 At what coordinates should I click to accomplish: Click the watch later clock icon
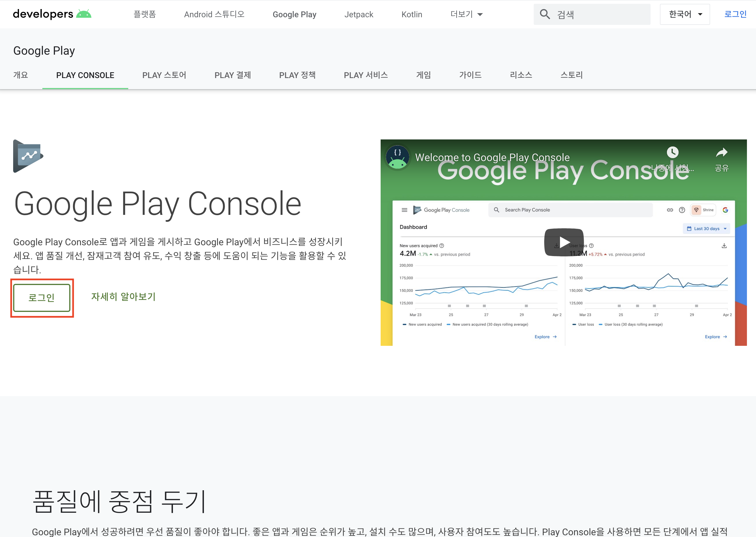tap(672, 152)
